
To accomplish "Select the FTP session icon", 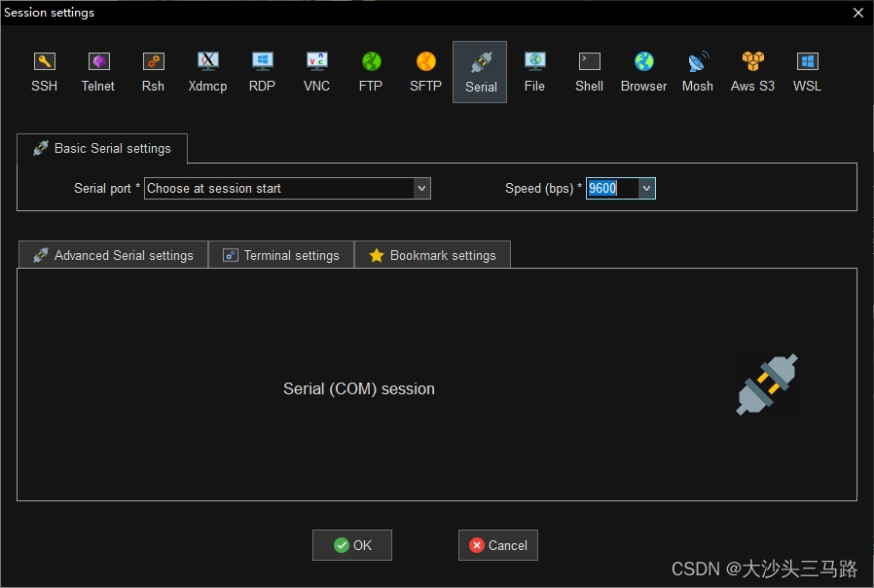I will (371, 72).
